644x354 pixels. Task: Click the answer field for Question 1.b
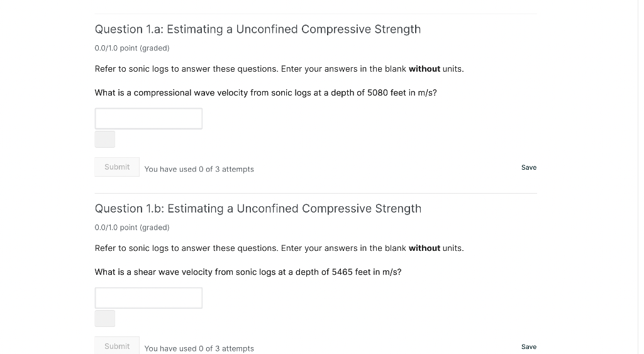148,298
